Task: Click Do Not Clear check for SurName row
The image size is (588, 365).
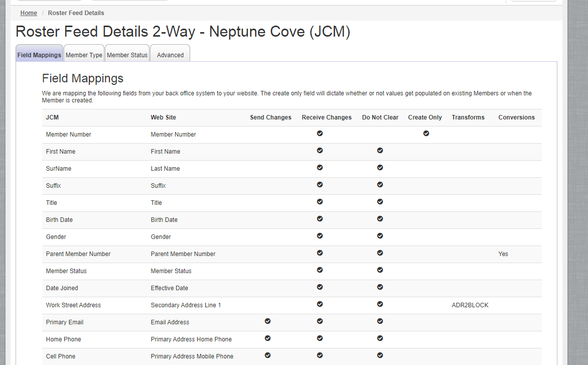Action: [380, 168]
